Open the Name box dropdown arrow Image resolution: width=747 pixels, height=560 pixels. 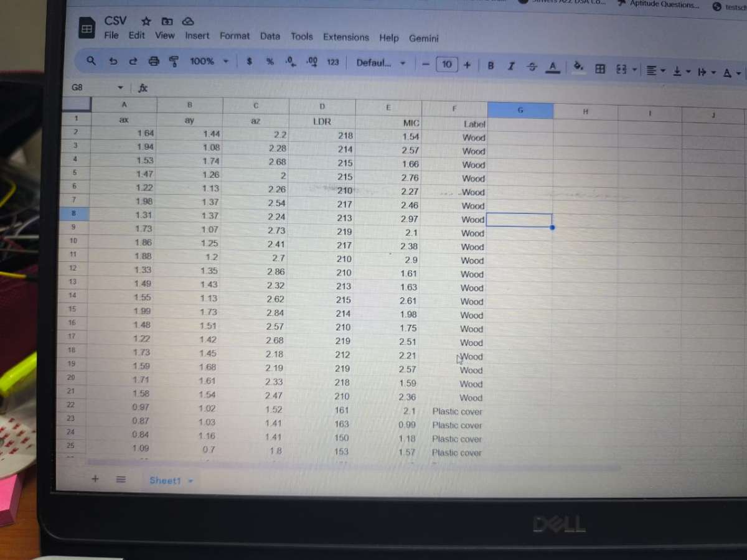tap(120, 88)
